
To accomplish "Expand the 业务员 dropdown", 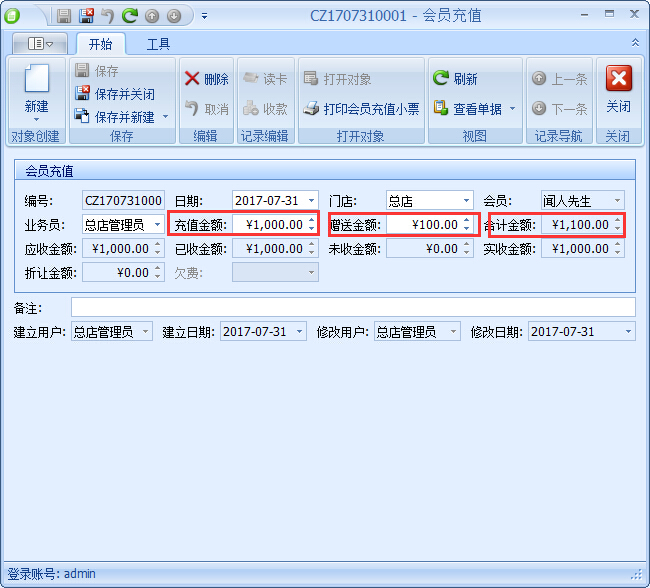I will coord(158,225).
